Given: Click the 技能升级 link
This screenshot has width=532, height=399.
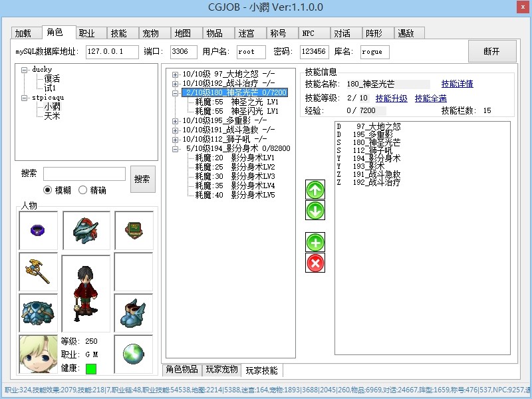Looking at the screenshot, I should 392,98.
